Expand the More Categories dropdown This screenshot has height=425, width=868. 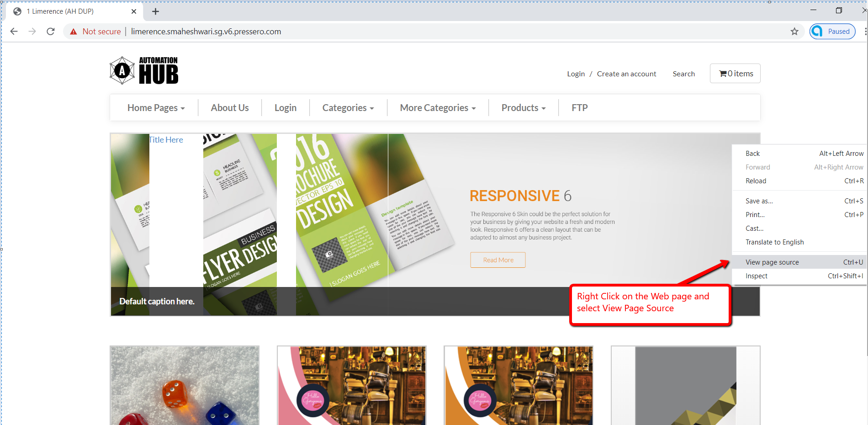point(438,108)
